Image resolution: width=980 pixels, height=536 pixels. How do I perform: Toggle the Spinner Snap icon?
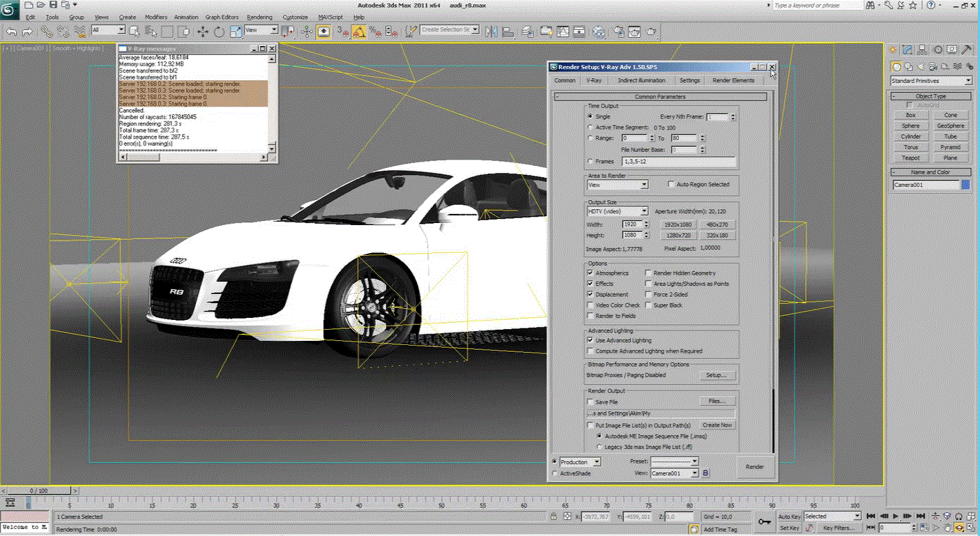[x=391, y=31]
